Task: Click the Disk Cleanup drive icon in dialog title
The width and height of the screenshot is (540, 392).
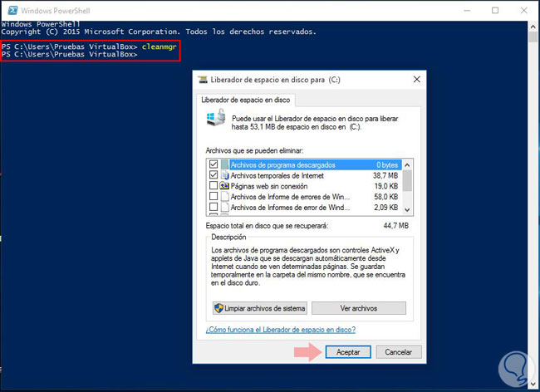Action: [x=203, y=80]
